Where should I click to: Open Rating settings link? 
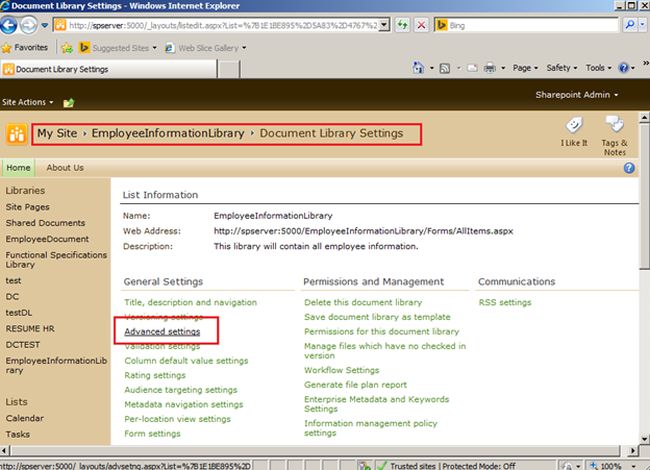point(155,375)
